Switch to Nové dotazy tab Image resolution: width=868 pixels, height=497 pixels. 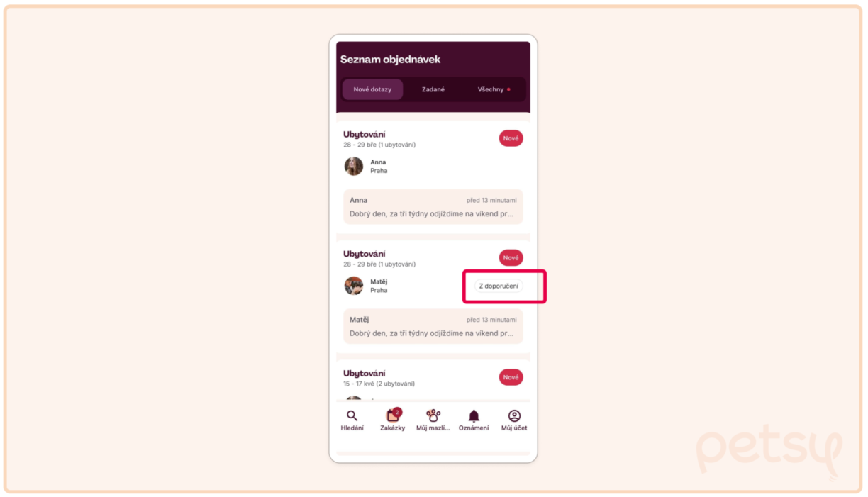372,89
